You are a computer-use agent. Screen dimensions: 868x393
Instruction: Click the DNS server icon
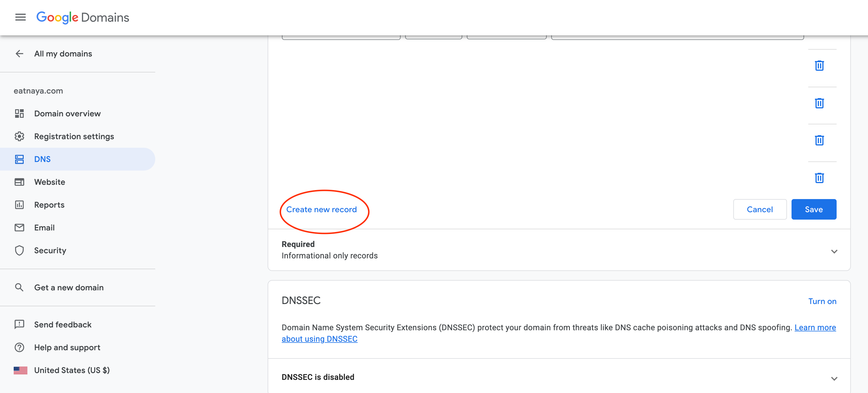19,159
